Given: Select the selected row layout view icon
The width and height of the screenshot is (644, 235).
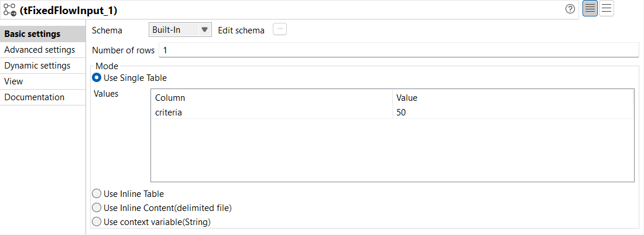Looking at the screenshot, I should pyautogui.click(x=590, y=9).
